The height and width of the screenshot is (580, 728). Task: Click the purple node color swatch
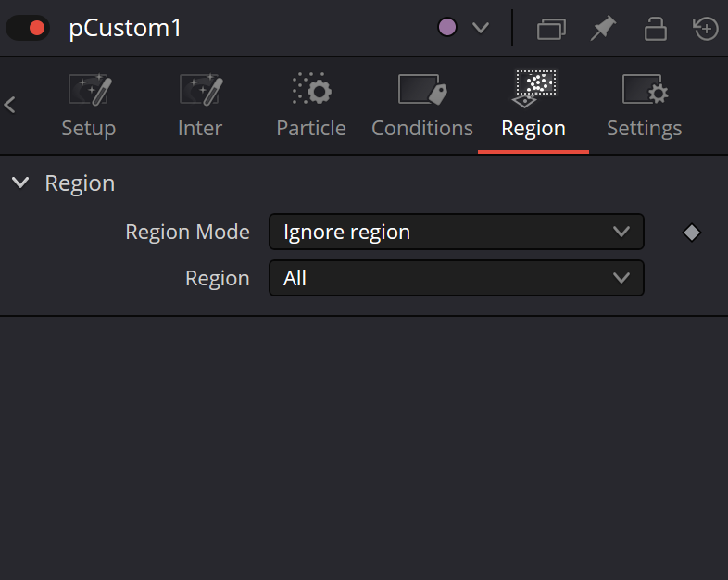(447, 28)
